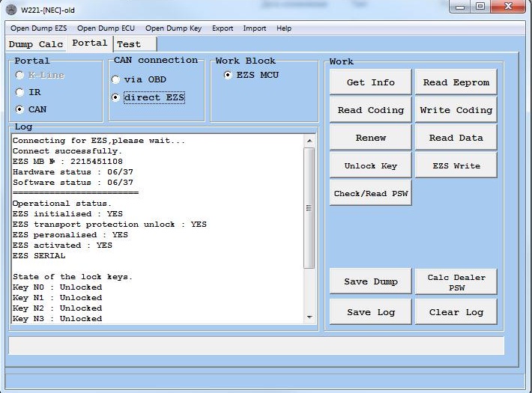Viewport: 532px width, 393px height.
Task: Click the 'Key N2 : Unlocked' log line
Action: tap(57, 308)
